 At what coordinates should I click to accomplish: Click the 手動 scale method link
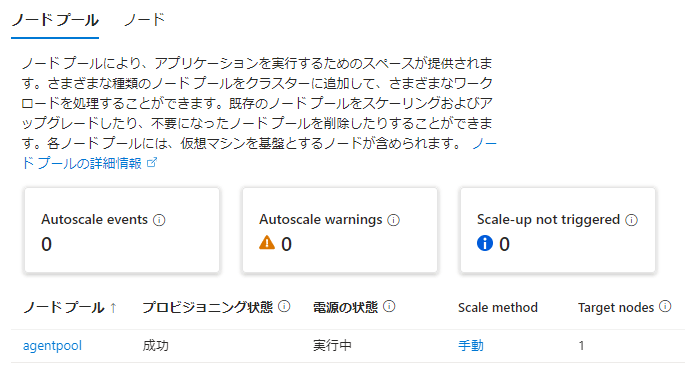coord(471,346)
